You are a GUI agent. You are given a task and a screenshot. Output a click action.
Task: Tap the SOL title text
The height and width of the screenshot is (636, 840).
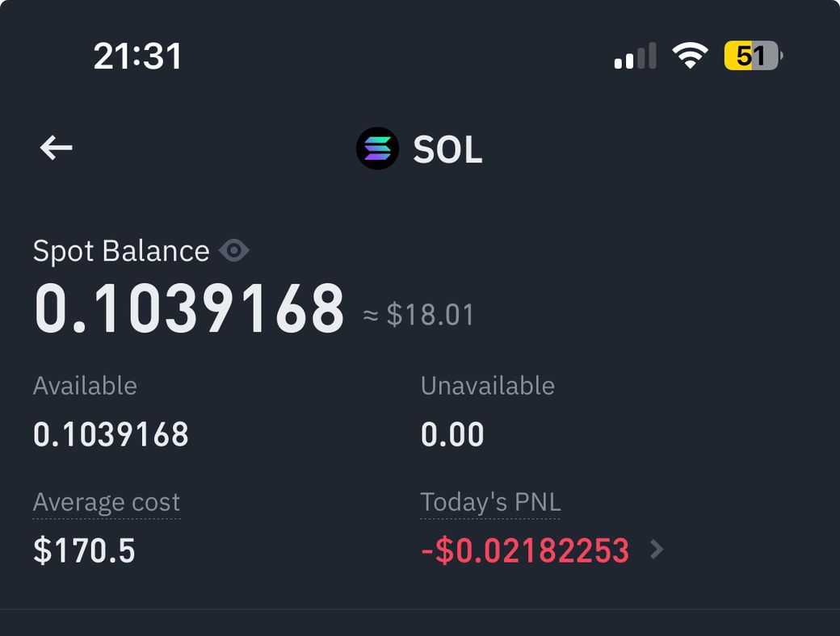pos(447,150)
